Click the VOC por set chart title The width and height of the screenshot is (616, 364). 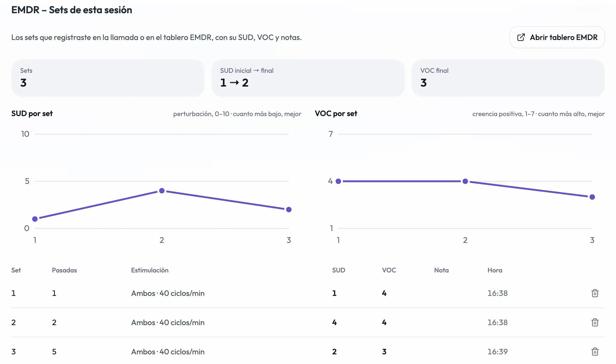pyautogui.click(x=336, y=114)
